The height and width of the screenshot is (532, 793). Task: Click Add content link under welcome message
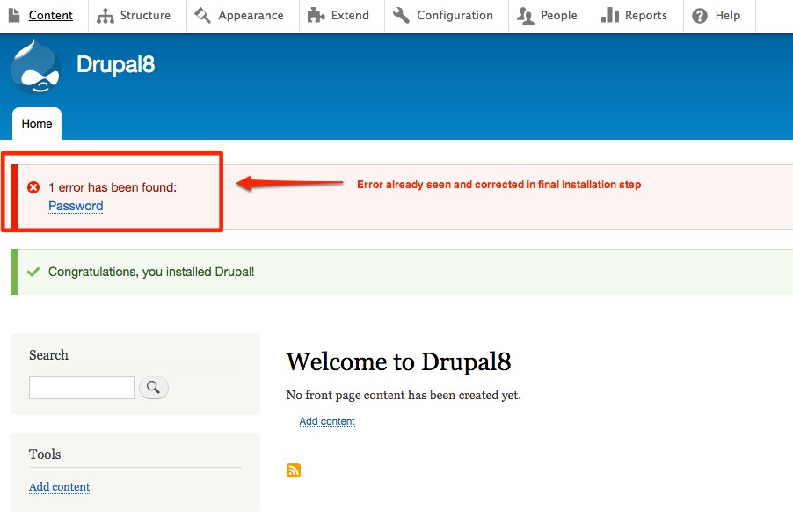click(x=327, y=421)
